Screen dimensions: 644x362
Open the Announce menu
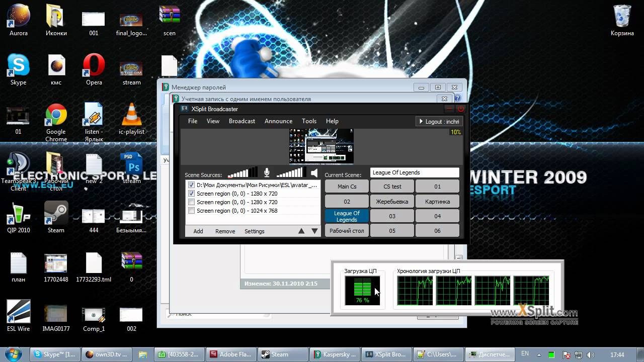278,121
